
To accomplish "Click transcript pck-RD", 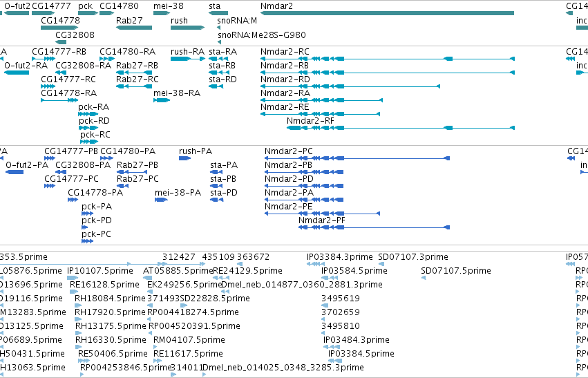I will 94,121.
